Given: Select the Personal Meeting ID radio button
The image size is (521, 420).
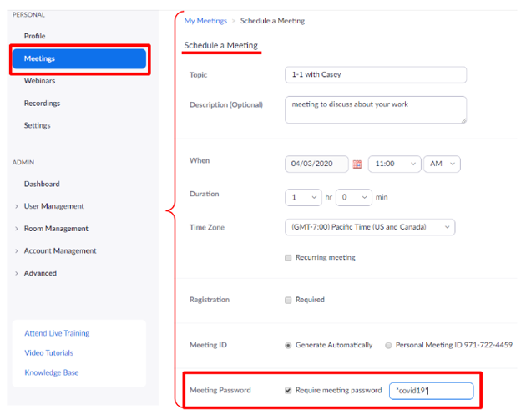Looking at the screenshot, I should coord(388,345).
